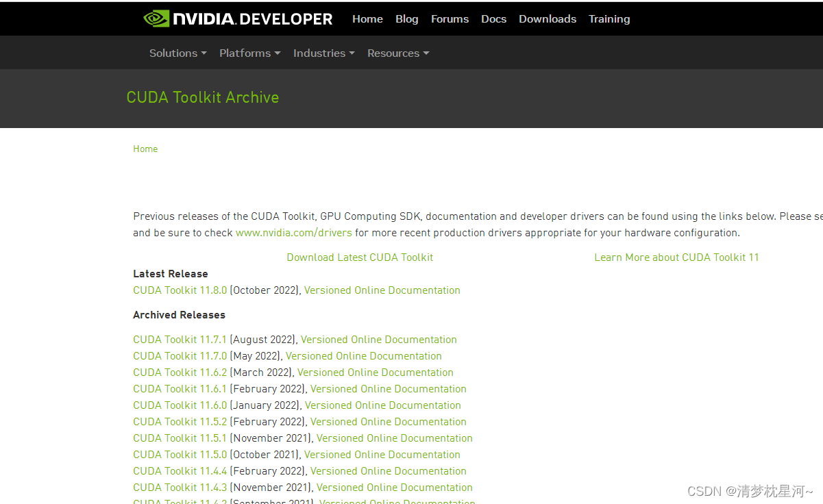
Task: Open the www.nvidia.com/drivers link
Action: click(294, 233)
